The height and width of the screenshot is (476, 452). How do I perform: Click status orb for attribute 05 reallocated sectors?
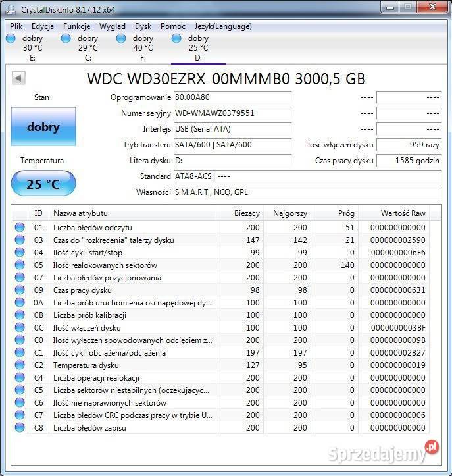tap(20, 265)
